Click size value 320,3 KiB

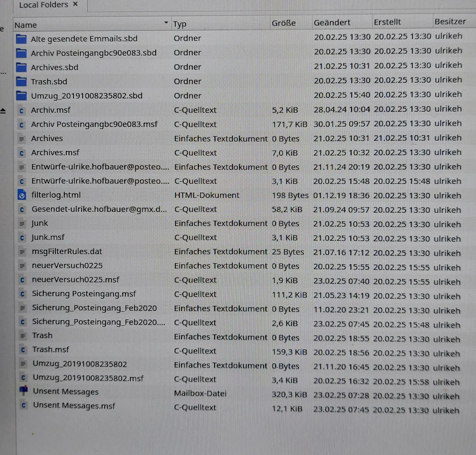pos(289,394)
